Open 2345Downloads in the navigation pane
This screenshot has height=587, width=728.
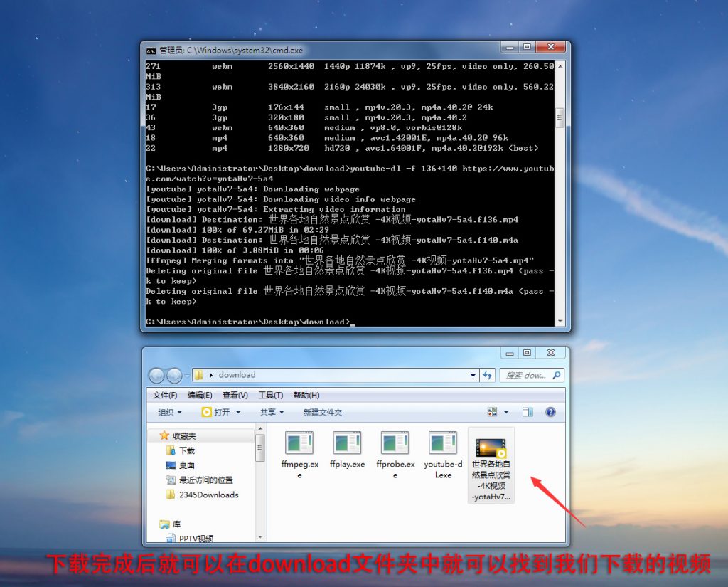[x=208, y=495]
